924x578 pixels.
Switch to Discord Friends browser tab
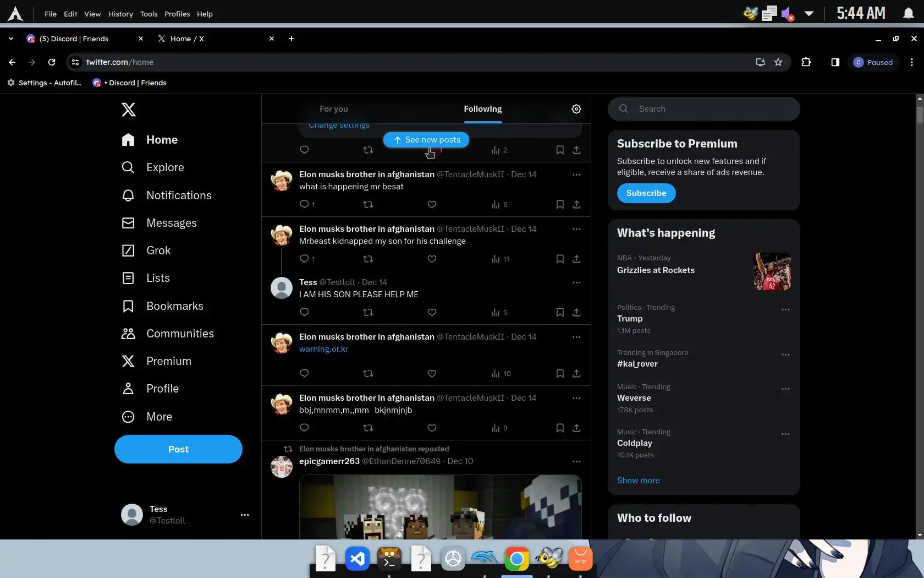pos(84,39)
